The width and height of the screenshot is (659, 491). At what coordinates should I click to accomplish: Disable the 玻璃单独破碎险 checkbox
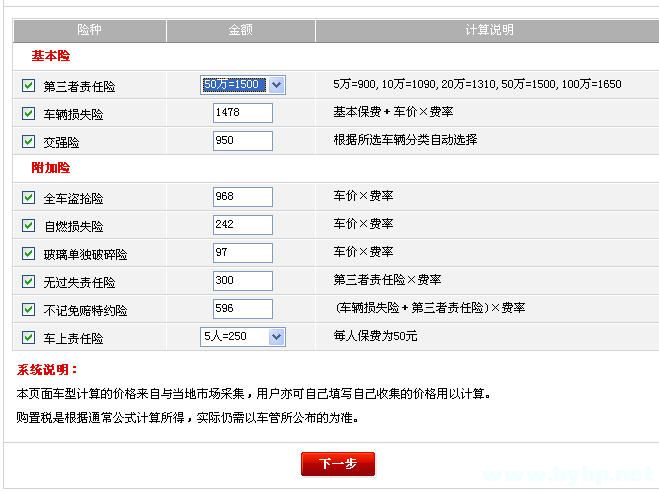pyautogui.click(x=28, y=254)
